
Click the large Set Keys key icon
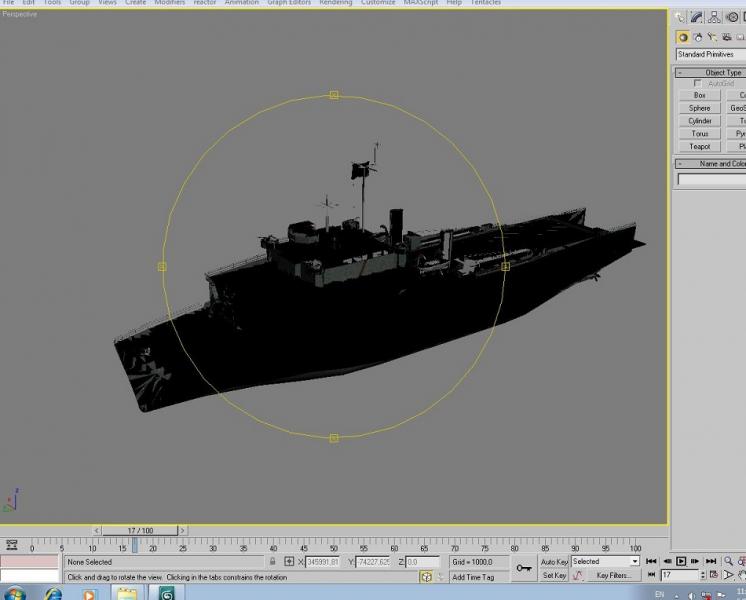tap(524, 569)
